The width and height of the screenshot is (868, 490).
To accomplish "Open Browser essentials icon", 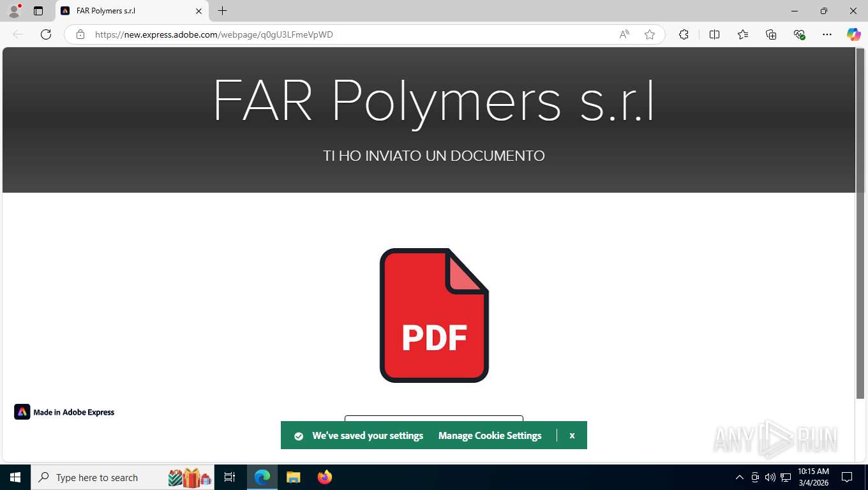I will [799, 34].
